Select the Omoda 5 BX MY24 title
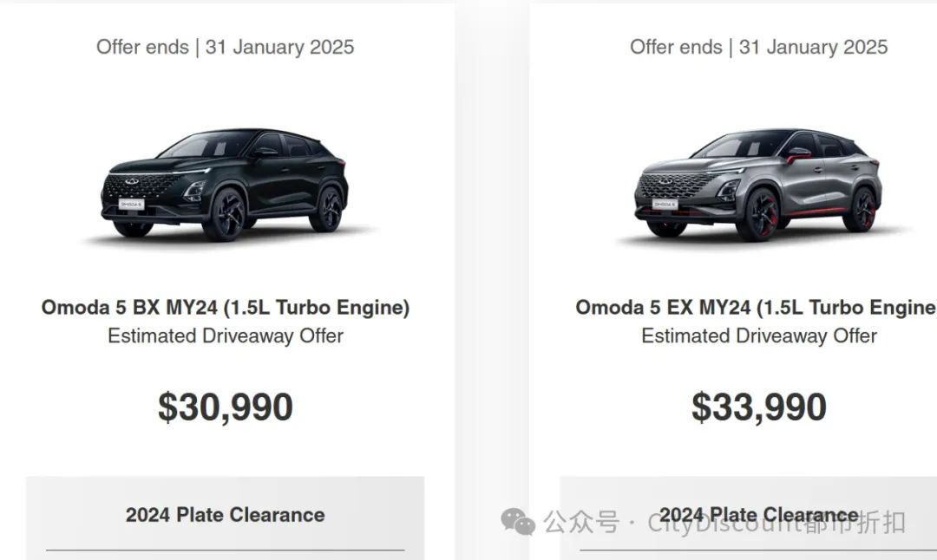 point(225,308)
